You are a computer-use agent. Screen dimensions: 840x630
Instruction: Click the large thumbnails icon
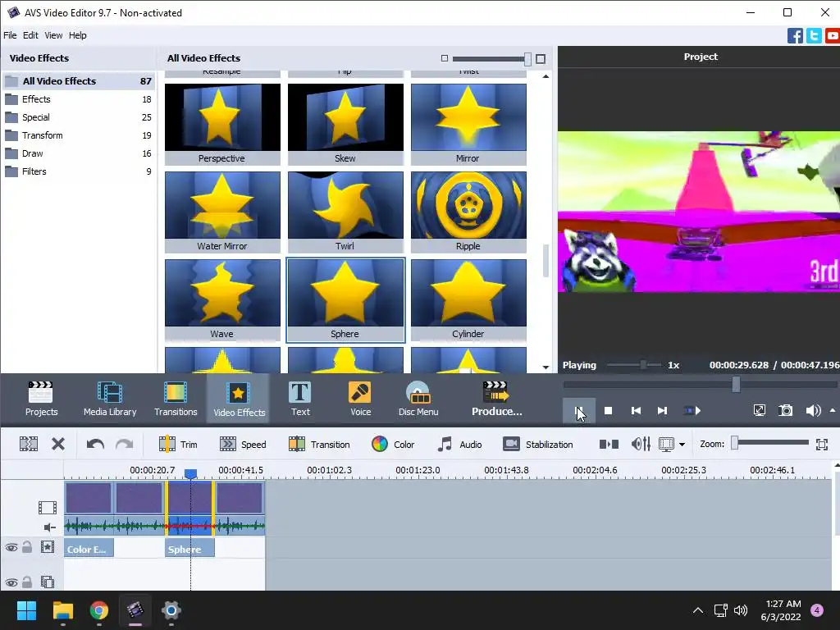click(x=541, y=58)
